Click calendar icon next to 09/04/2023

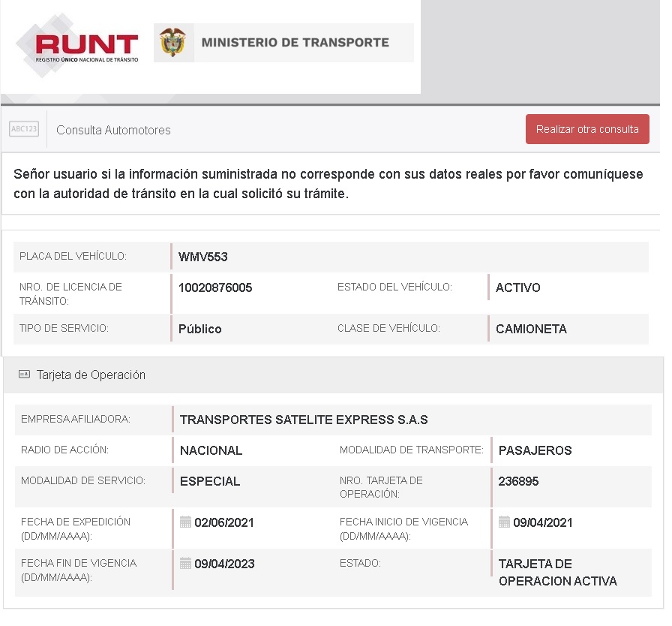pyautogui.click(x=185, y=564)
